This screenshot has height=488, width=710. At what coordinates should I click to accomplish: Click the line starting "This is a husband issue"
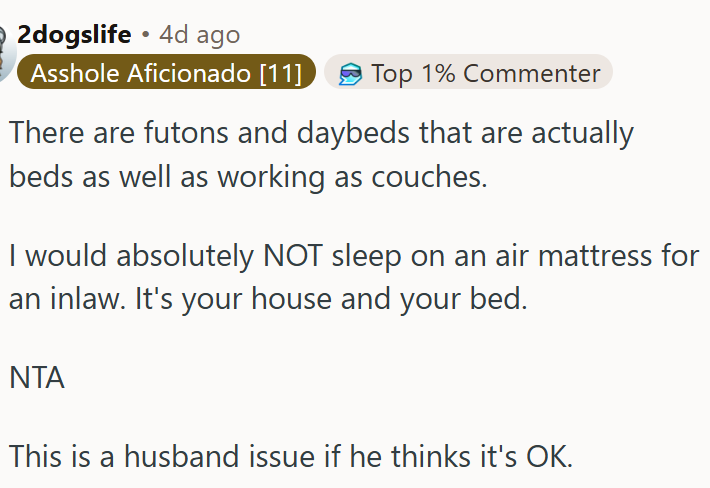(x=292, y=457)
